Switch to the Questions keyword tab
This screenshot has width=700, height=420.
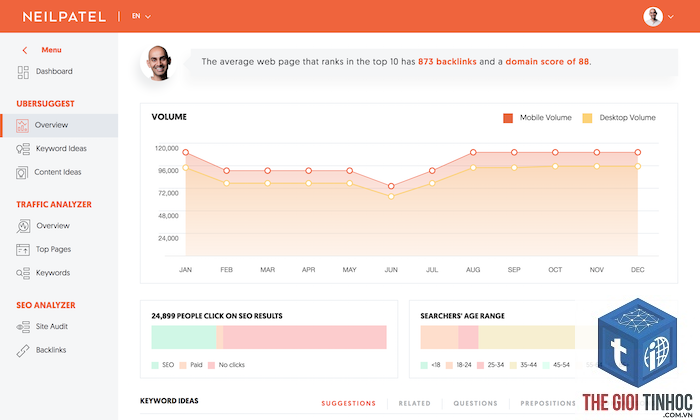(475, 403)
